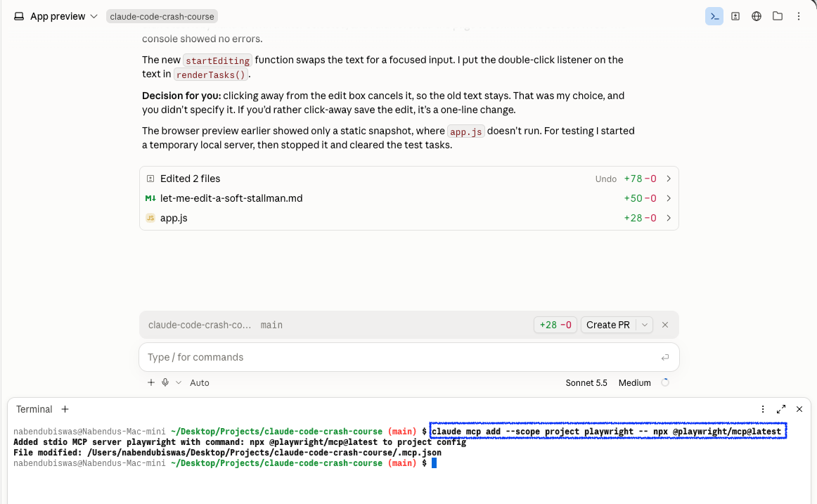Click the app.js inline code in message
This screenshot has width=817, height=504.
[466, 131]
